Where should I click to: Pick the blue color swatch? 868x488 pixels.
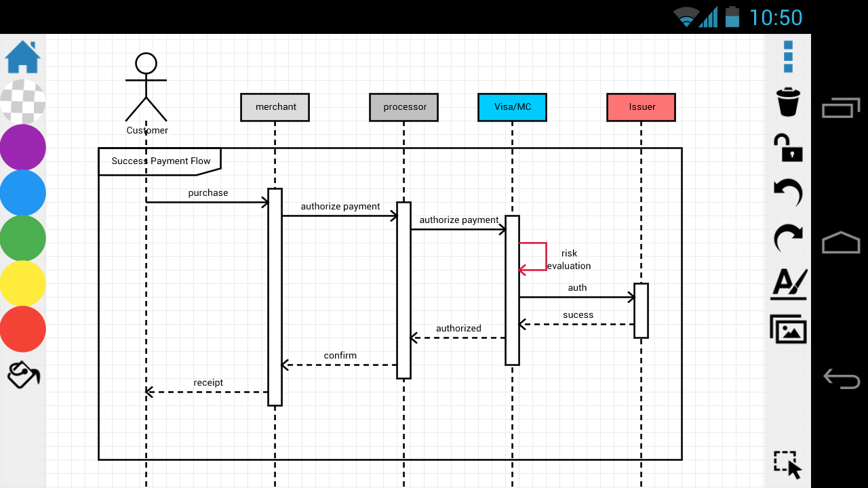pyautogui.click(x=22, y=192)
